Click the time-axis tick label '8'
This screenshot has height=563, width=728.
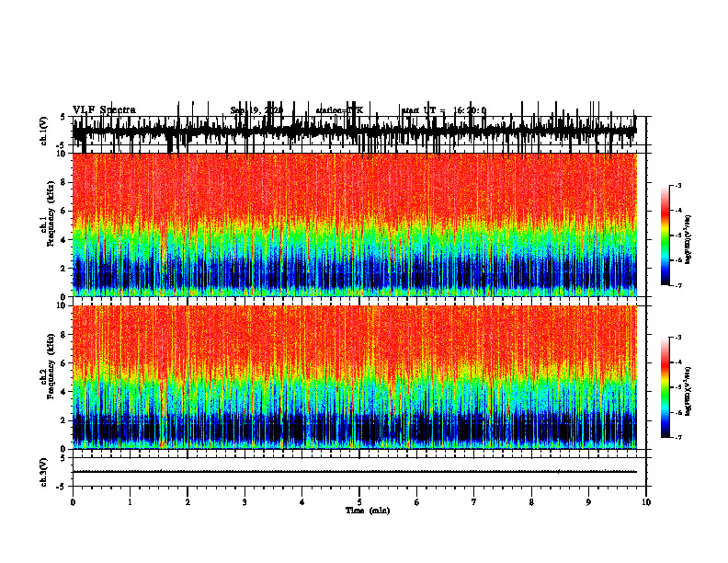[531, 502]
